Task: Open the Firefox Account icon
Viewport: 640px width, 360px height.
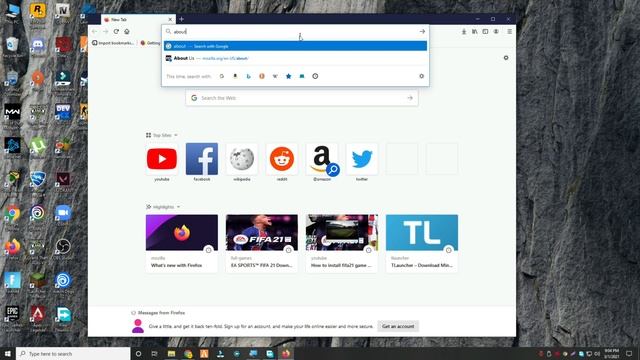Action: point(496,31)
